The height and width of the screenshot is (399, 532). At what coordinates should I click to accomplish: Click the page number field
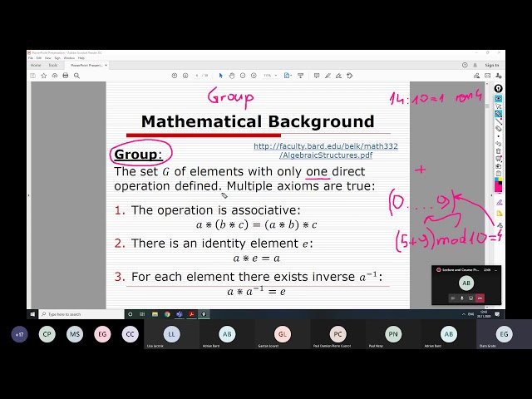click(x=197, y=76)
